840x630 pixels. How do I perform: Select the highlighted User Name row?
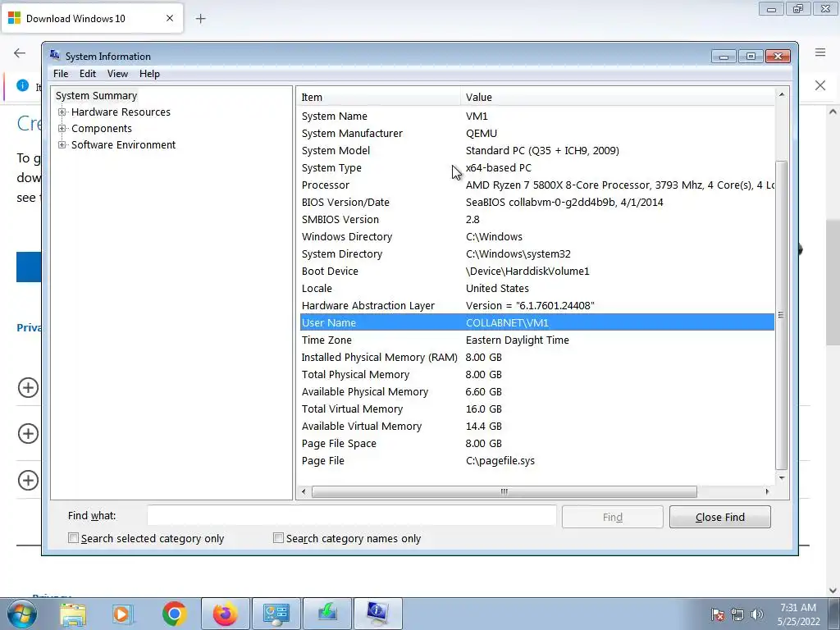536,323
